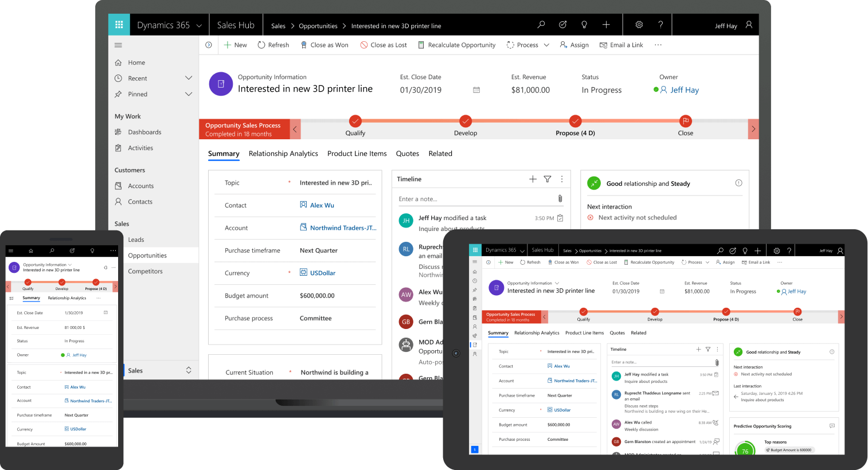Open the filter icon in the Timeline panel

click(547, 179)
